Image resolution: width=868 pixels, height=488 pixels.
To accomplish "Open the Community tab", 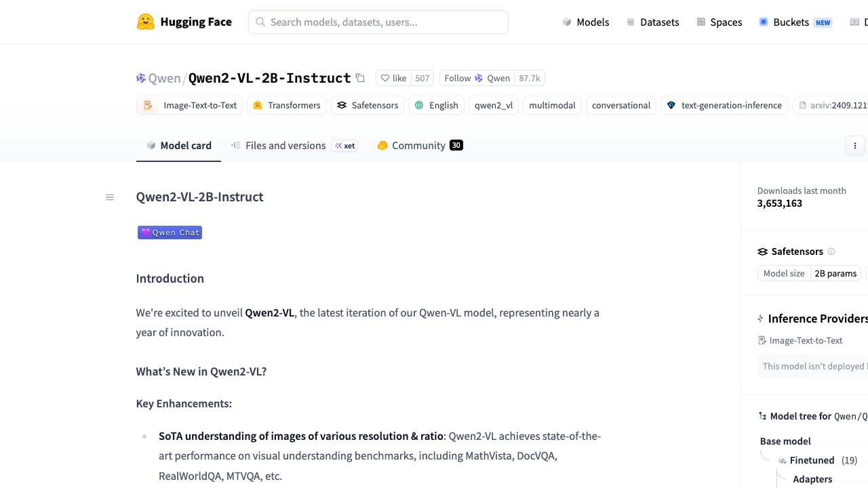I will point(420,146).
